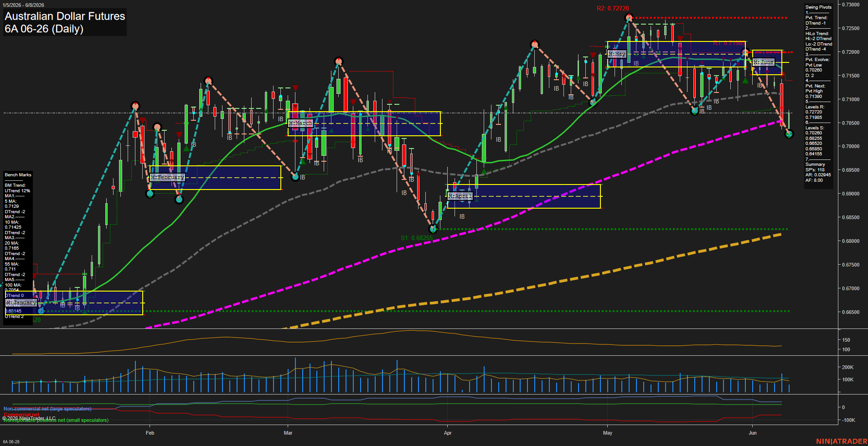
Task: Click the Levels S: heading in Swing Pivots
Action: (815, 128)
